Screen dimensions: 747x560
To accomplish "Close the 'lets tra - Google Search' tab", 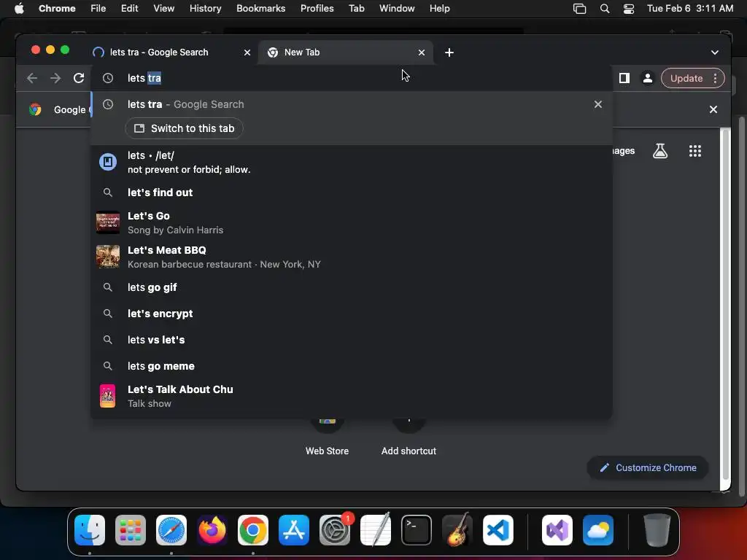I will 247,52.
